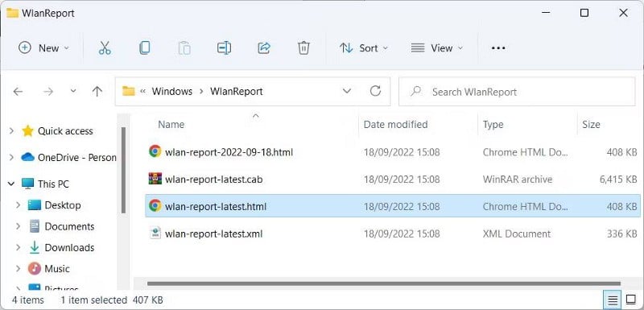Click Chrome icon of wlan-report-latest.html
This screenshot has width=644, height=310.
click(155, 205)
